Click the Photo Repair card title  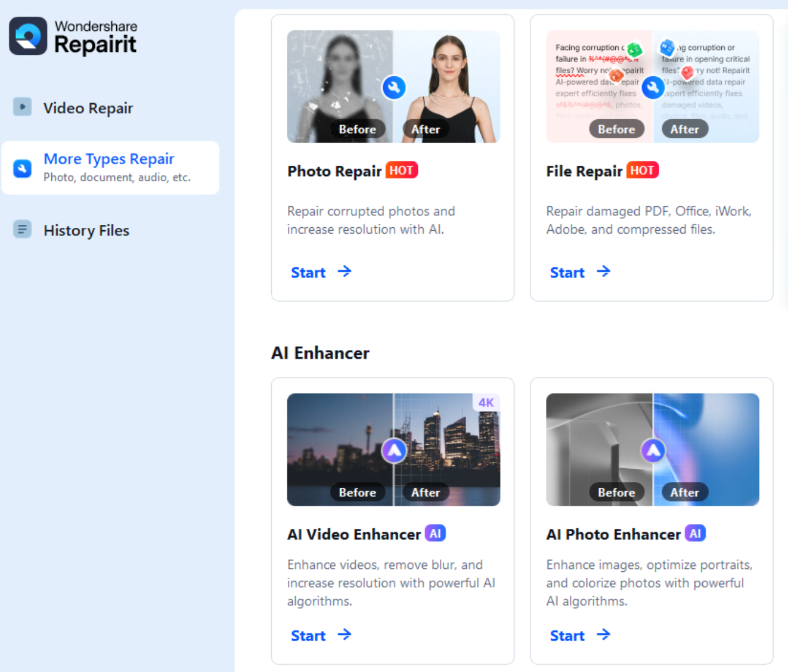(334, 171)
